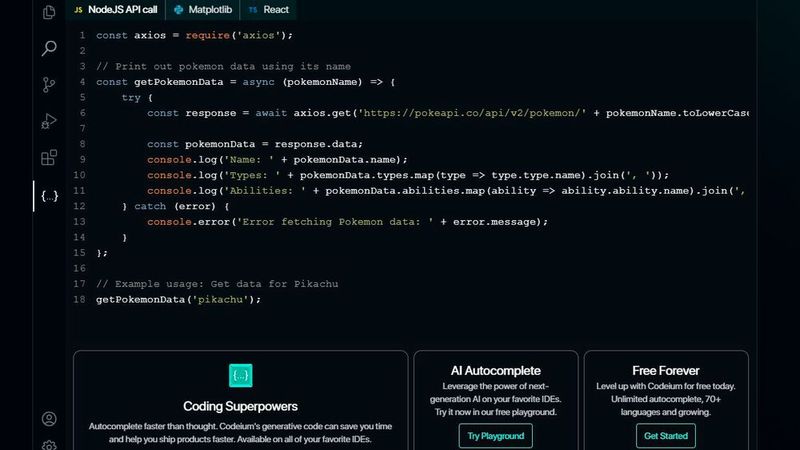Open the Extensions blocks icon
The width and height of the screenshot is (800, 450).
[x=49, y=158]
